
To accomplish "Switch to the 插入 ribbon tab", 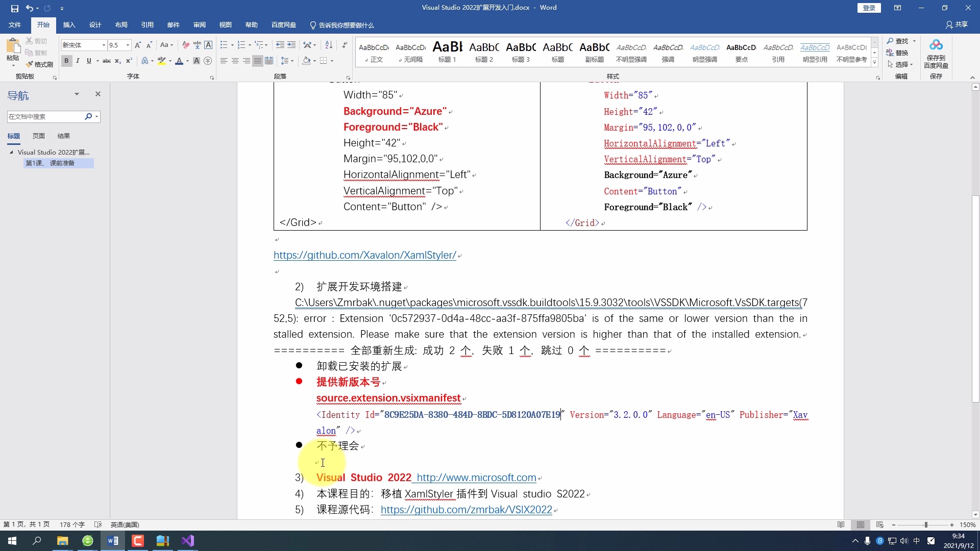I will 69,24.
